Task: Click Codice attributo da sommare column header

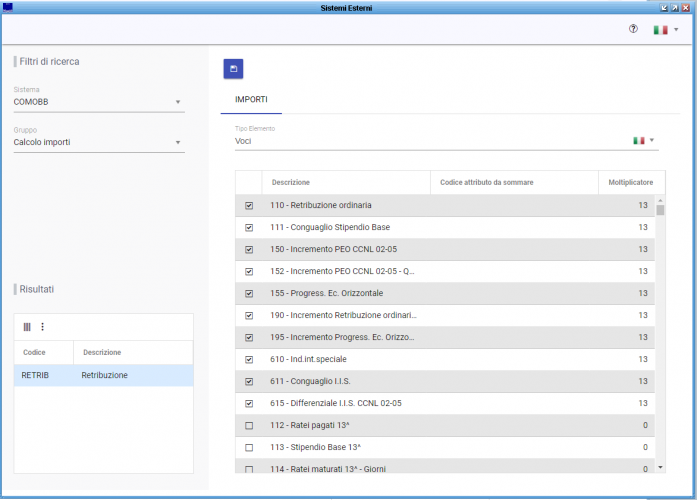Action: pos(514,182)
